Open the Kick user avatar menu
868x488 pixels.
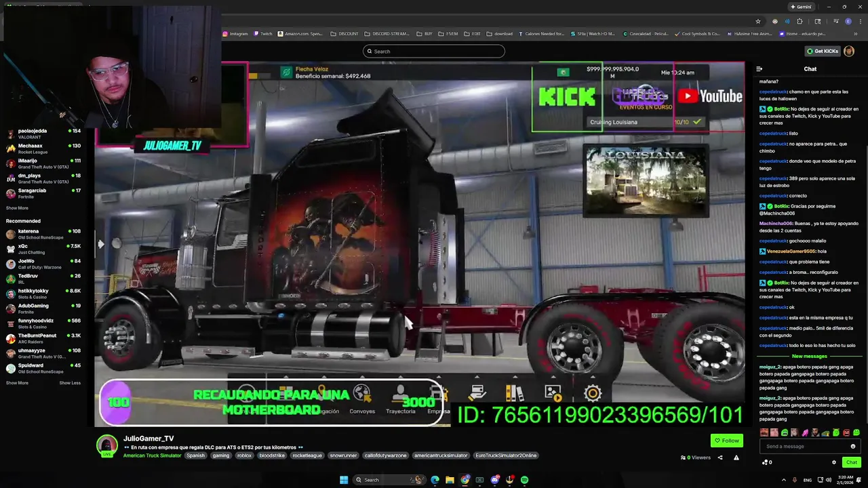click(x=850, y=51)
